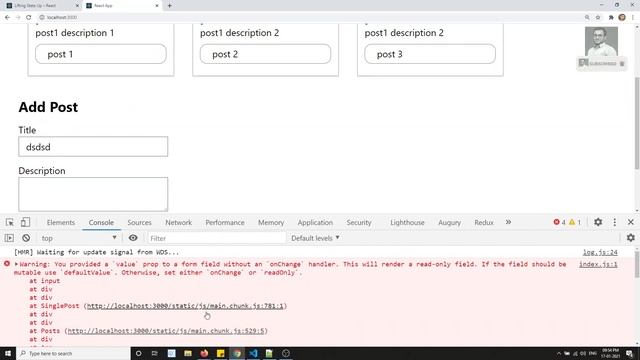Open console settings gear in filter row

pos(631,238)
